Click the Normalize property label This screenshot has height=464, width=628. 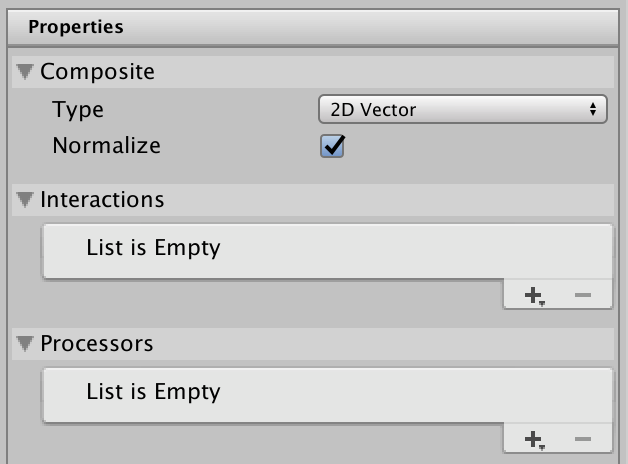[x=106, y=145]
